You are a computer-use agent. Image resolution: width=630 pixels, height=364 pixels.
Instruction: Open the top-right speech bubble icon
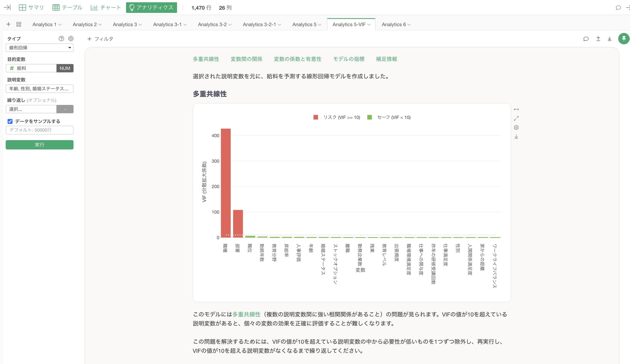618,8
